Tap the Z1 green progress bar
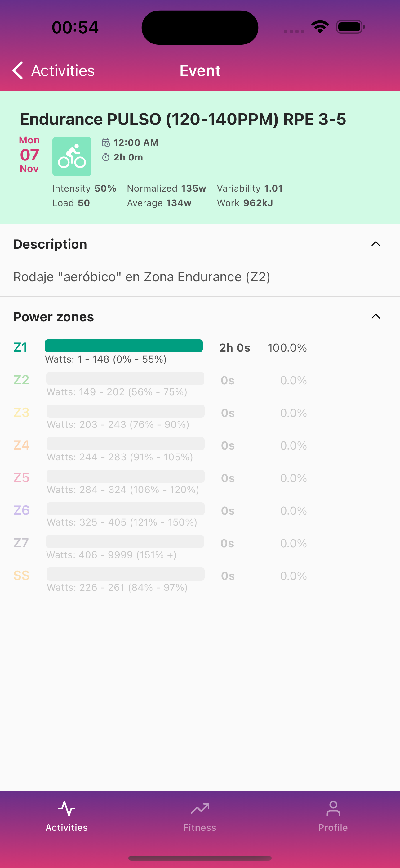Viewport: 400px width, 868px height. coord(124,346)
